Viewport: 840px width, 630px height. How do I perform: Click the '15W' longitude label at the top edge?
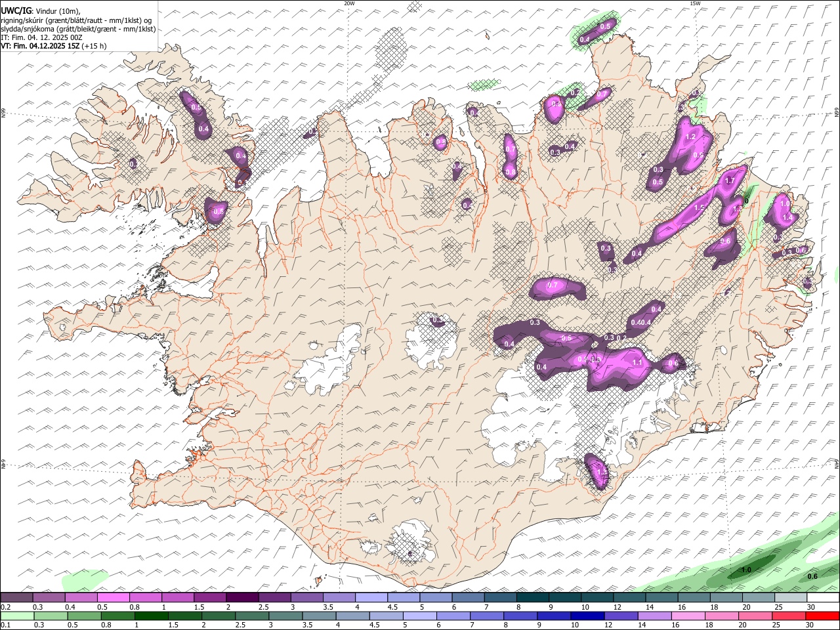pyautogui.click(x=694, y=3)
